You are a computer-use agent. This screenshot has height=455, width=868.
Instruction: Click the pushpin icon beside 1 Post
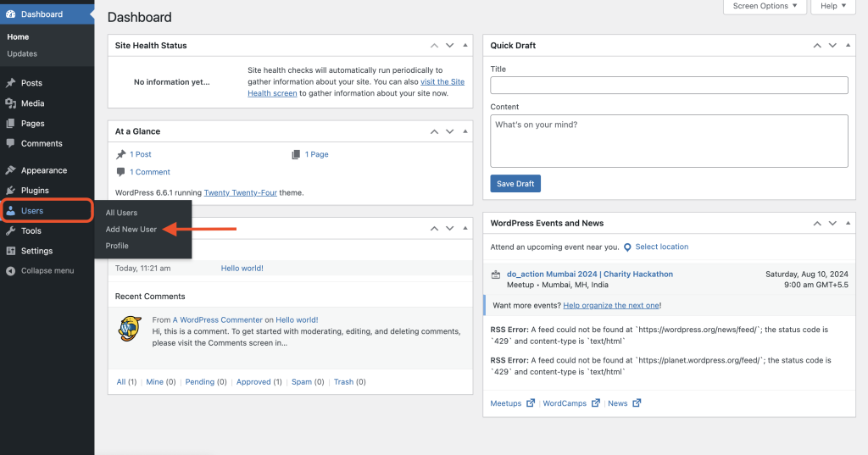(120, 154)
